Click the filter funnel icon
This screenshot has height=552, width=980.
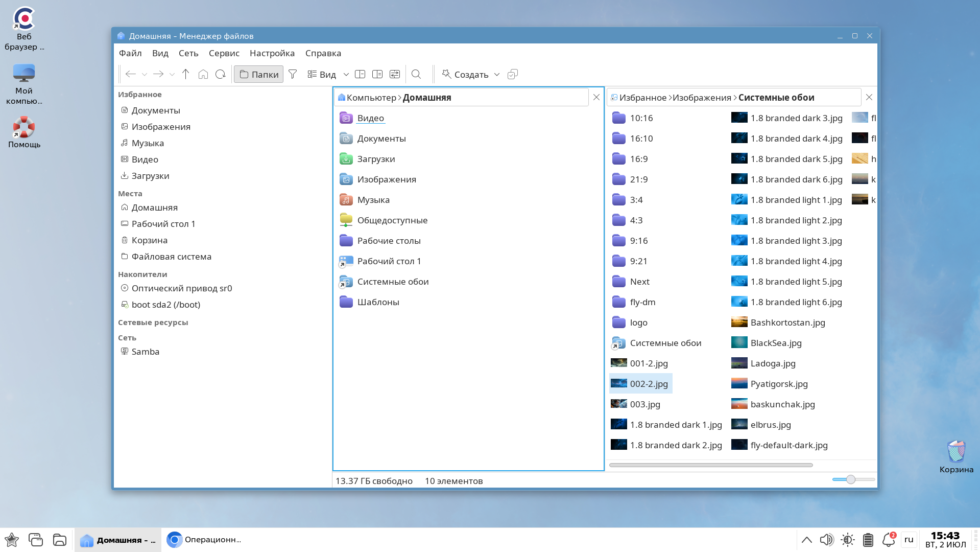point(293,74)
